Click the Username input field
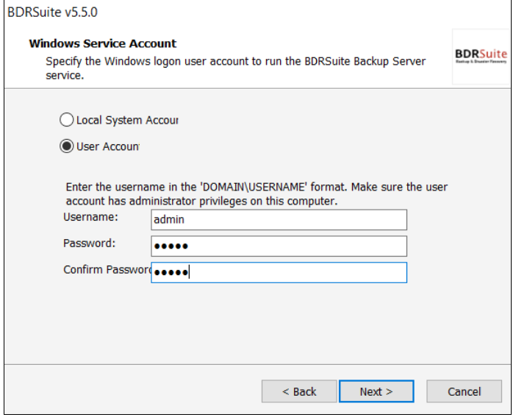 [279, 220]
